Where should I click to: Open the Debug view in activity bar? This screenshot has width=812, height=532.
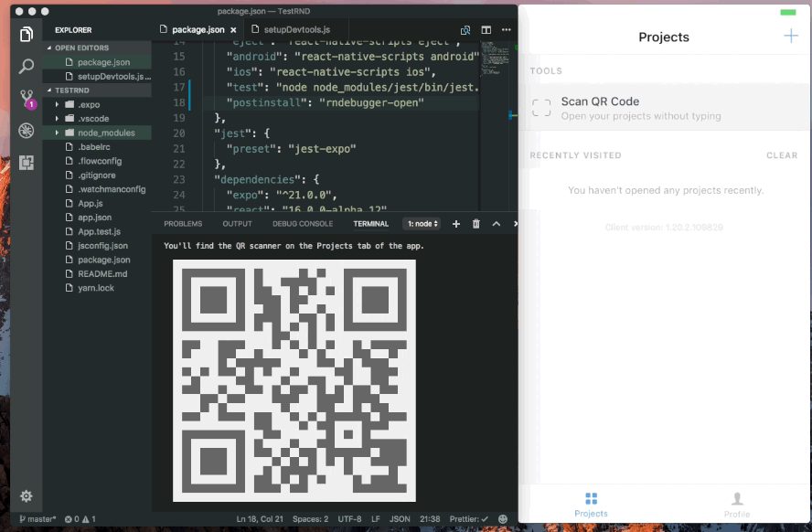coord(27,131)
